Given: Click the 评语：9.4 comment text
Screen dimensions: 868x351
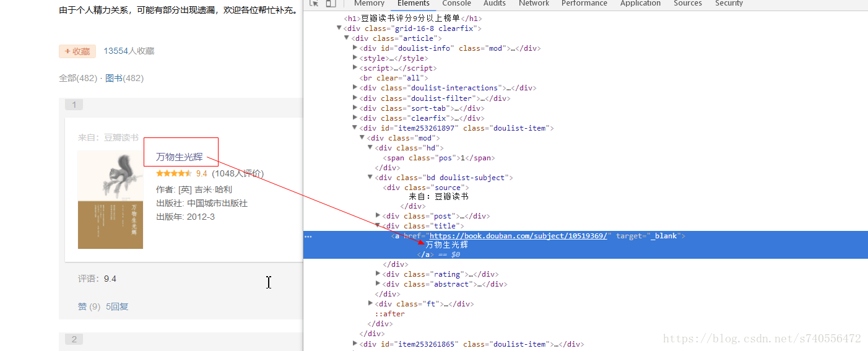Looking at the screenshot, I should pyautogui.click(x=97, y=279).
